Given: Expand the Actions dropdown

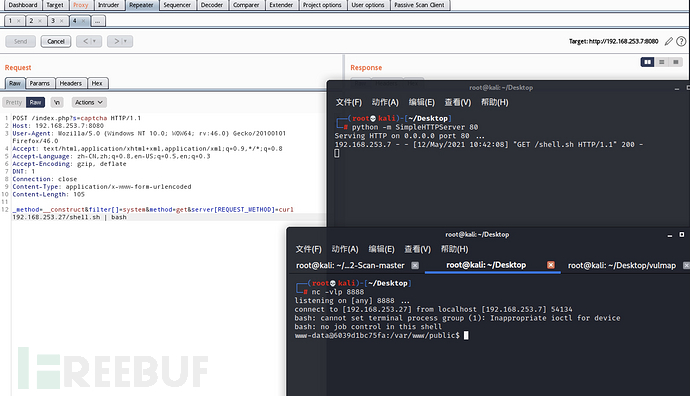Looking at the screenshot, I should 89,102.
